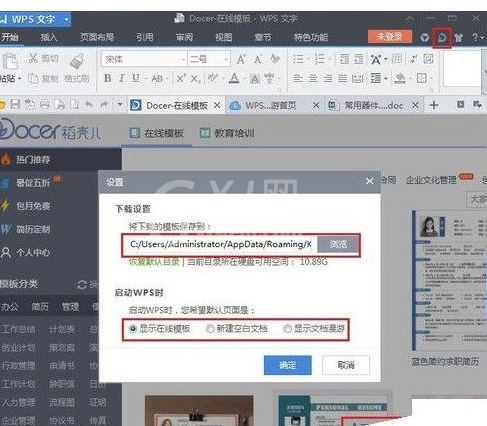Click the refresh icon beside 模板分类

pos(81,285)
